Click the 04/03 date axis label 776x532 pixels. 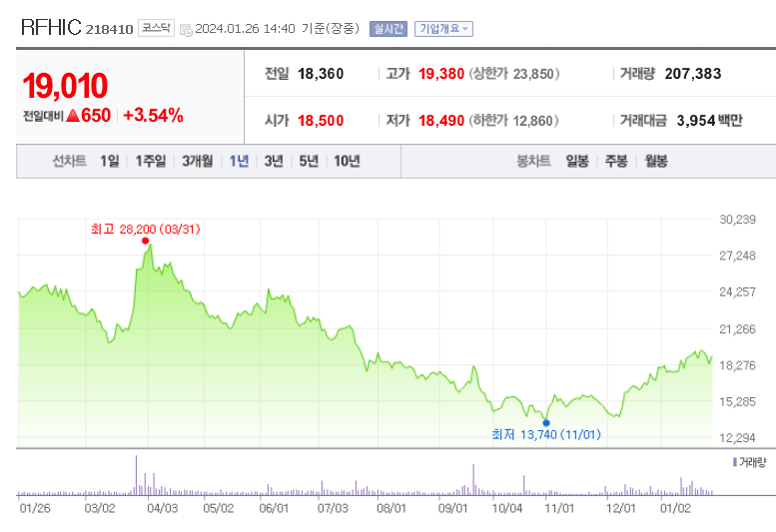pos(163,508)
